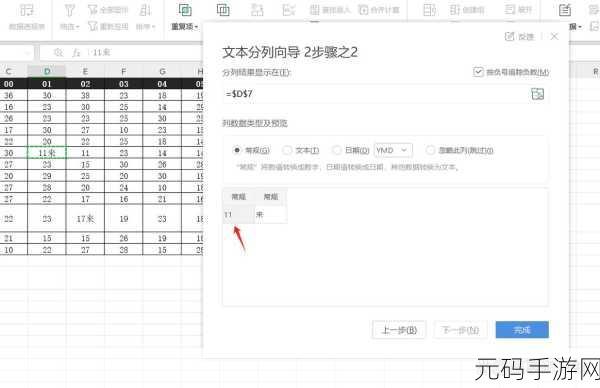Click the Finish (完成) blue button
Image resolution: width=600 pixels, height=388 pixels.
522,330
